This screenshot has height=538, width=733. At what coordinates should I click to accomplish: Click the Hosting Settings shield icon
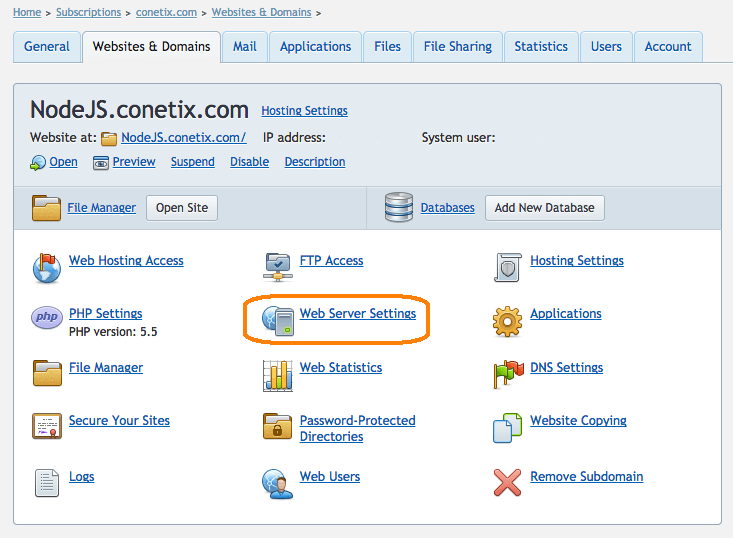click(508, 268)
